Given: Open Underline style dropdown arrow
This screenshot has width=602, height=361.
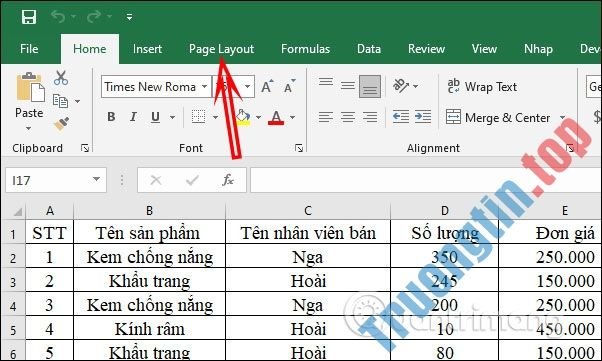Looking at the screenshot, I should tap(172, 117).
